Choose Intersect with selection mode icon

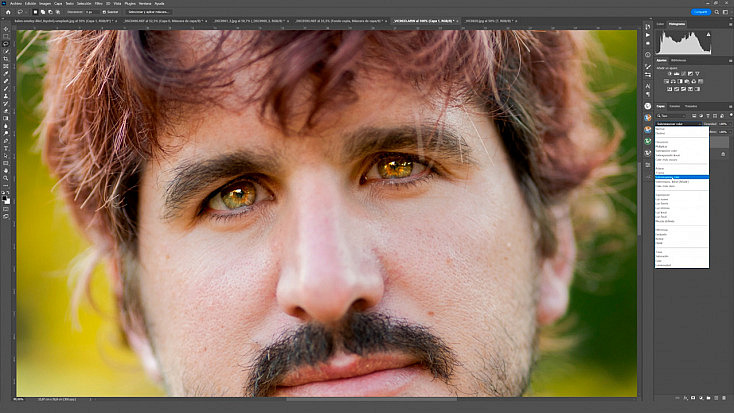[x=58, y=12]
